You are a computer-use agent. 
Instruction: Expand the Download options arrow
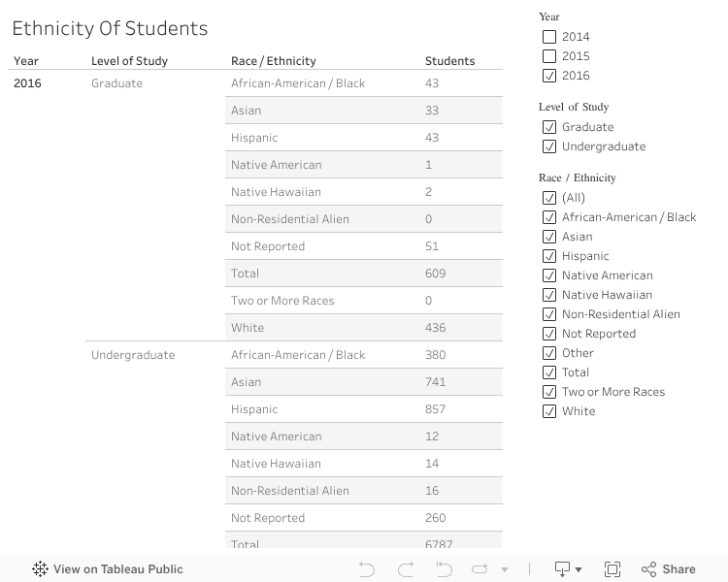coord(579,570)
